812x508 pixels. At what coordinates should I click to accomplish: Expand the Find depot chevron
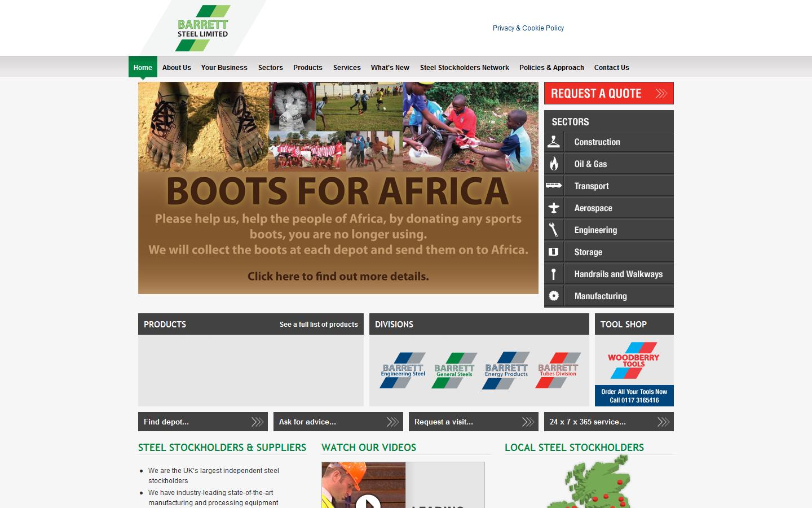pos(257,422)
